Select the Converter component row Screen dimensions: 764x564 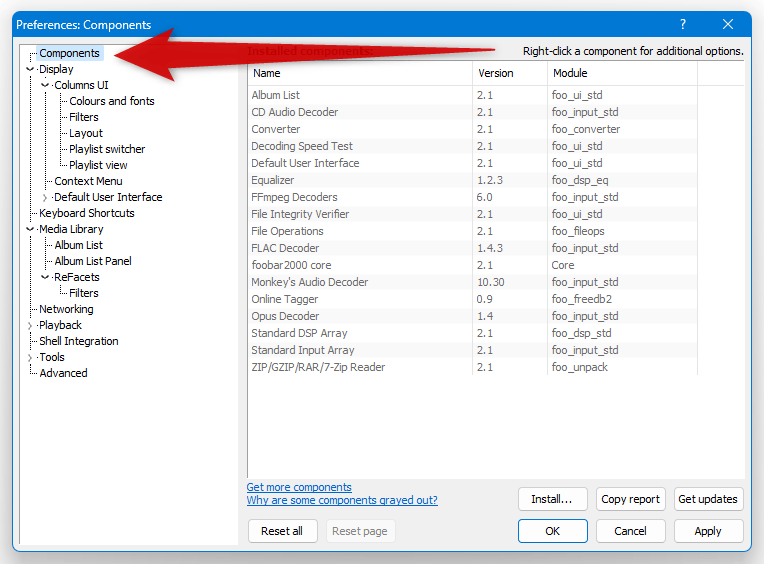point(473,130)
